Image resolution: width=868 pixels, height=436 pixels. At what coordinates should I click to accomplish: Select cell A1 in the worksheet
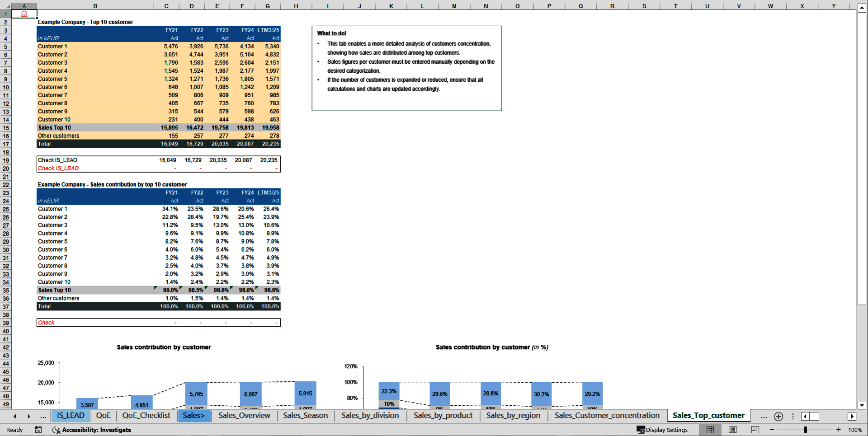pos(24,14)
